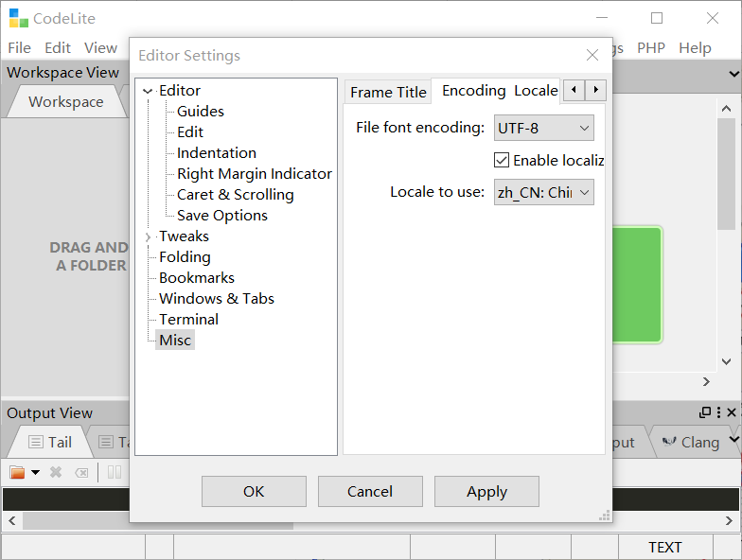Click the grey X clear icon in Output toolbar

[56, 472]
